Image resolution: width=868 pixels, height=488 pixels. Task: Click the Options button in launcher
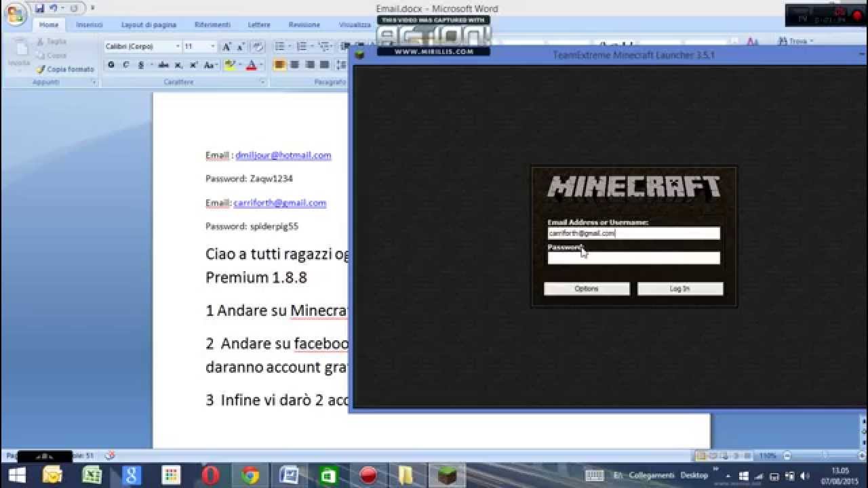click(x=587, y=289)
